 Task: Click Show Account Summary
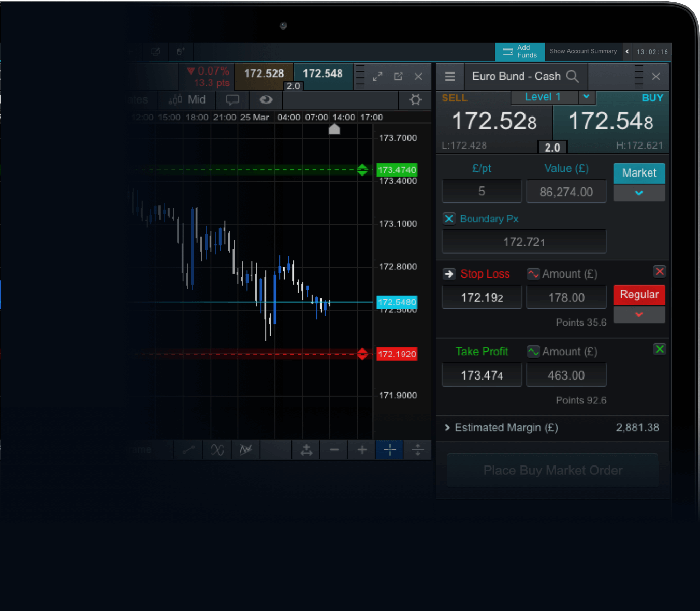(583, 51)
